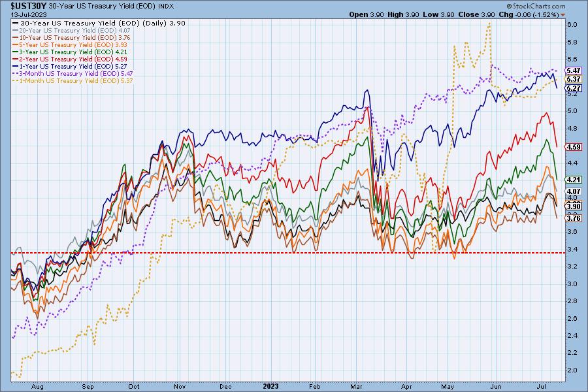Select the 2-Year US Treasury Yield legend entry
The width and height of the screenshot is (588, 392).
[70, 59]
